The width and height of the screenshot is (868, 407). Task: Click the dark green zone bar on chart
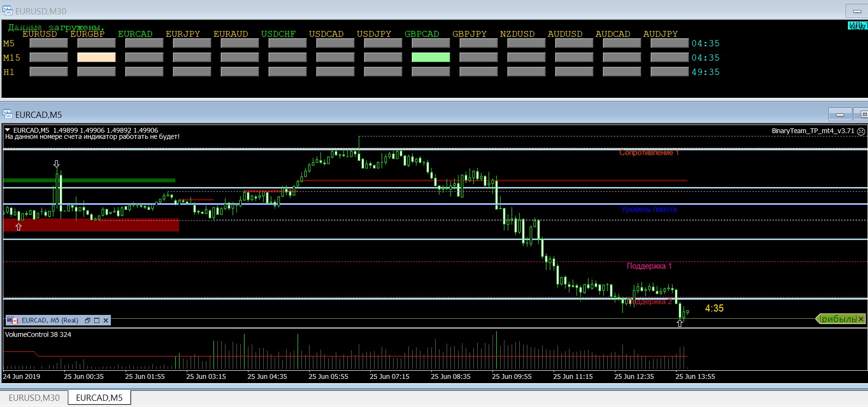pyautogui.click(x=89, y=180)
